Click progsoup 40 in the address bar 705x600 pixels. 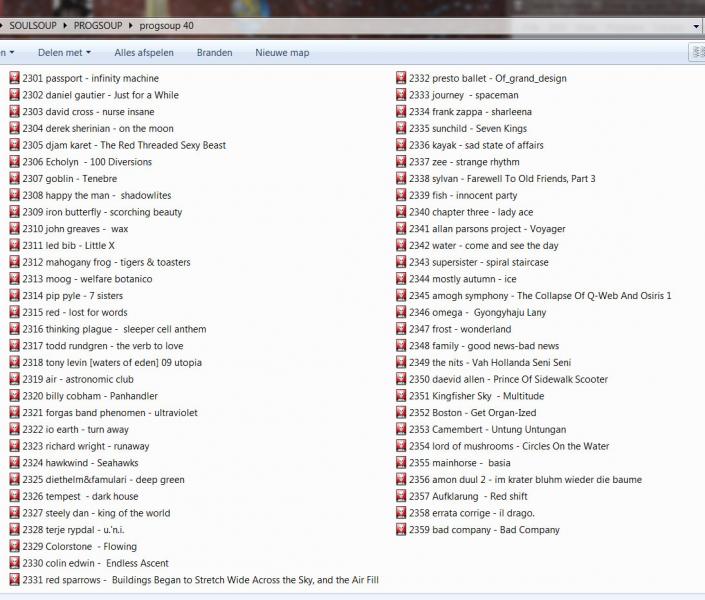166,26
